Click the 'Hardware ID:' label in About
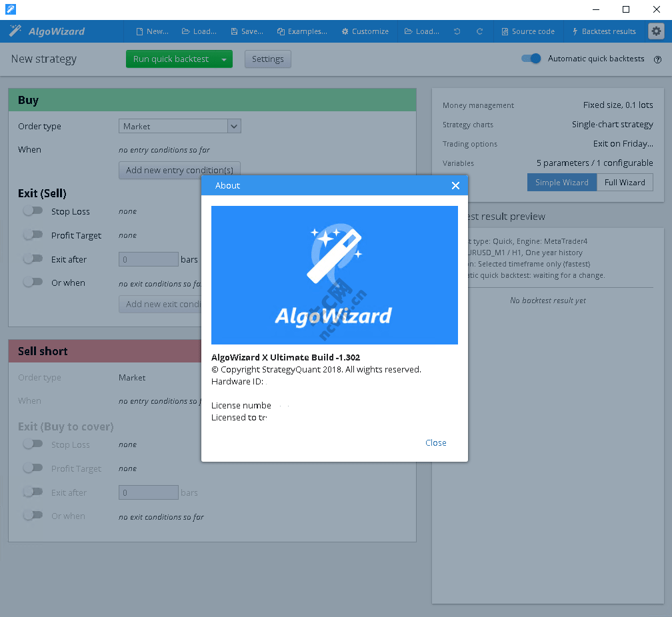The height and width of the screenshot is (617, 672). point(237,381)
